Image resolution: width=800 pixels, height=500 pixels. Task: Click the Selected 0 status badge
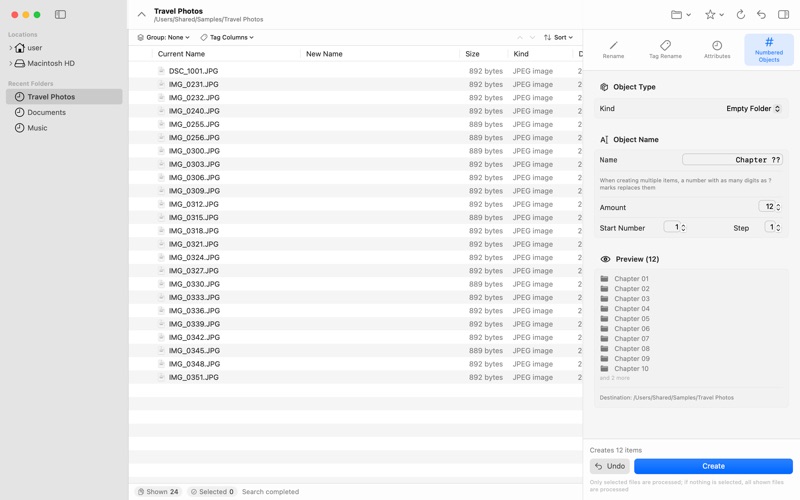click(x=212, y=491)
